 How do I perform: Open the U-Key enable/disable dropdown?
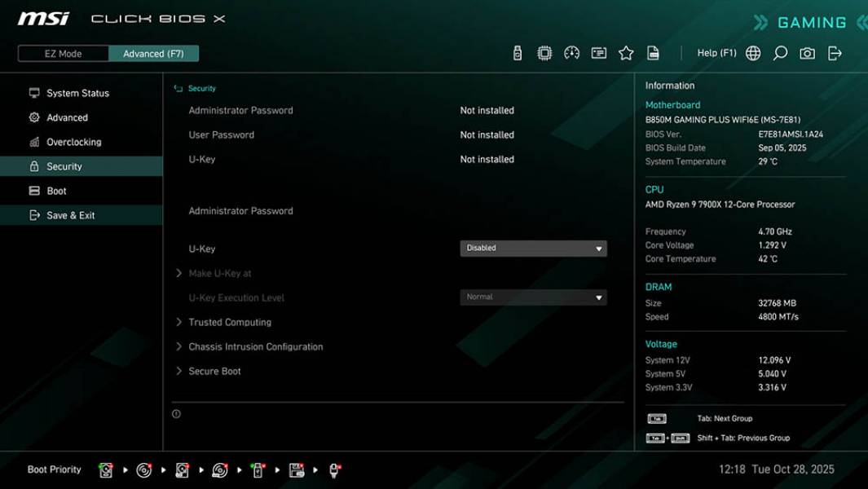tap(533, 248)
